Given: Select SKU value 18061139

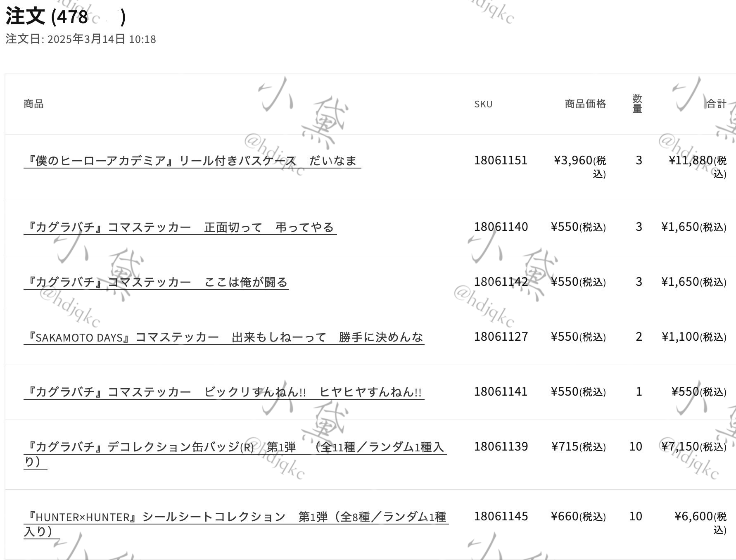Looking at the screenshot, I should click(501, 446).
